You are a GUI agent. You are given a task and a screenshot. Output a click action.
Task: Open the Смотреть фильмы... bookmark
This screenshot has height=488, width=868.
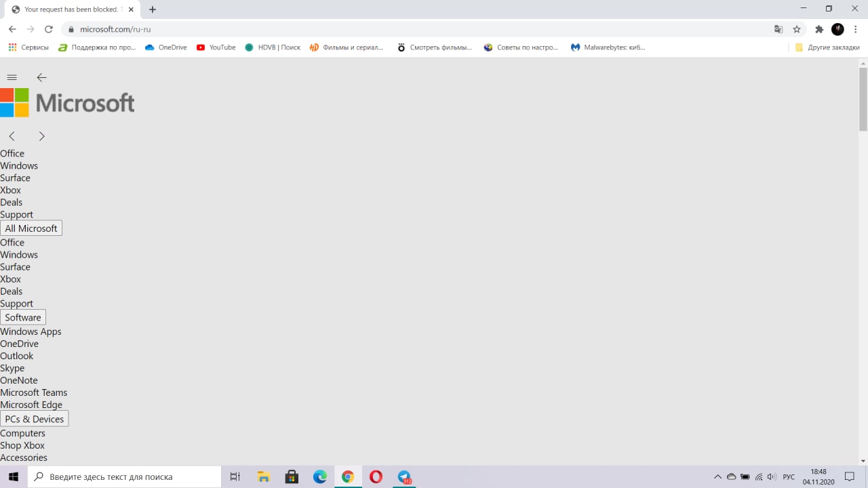434,47
